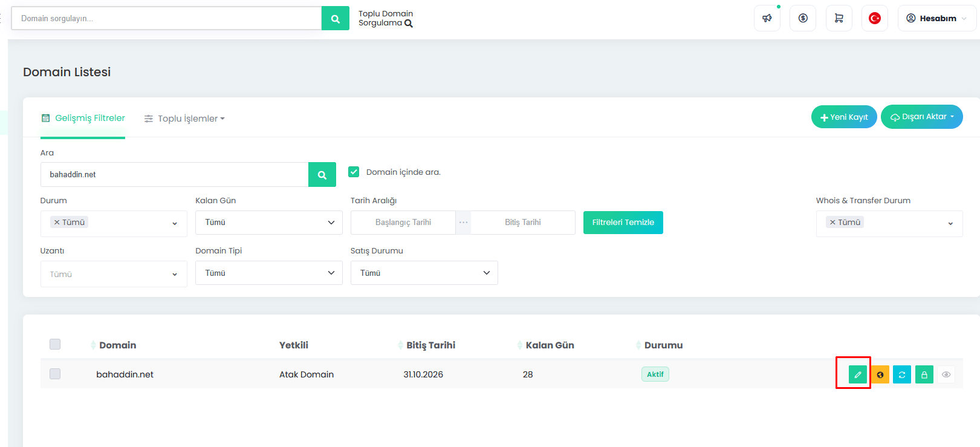
Task: Click the Filtreleri Temizle button
Action: click(623, 223)
